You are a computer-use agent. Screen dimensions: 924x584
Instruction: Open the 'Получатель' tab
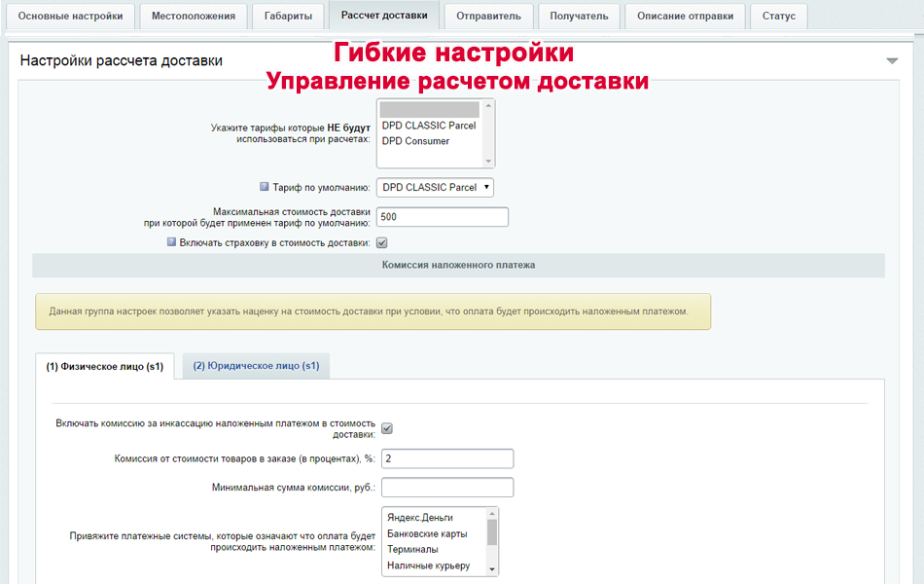point(579,16)
